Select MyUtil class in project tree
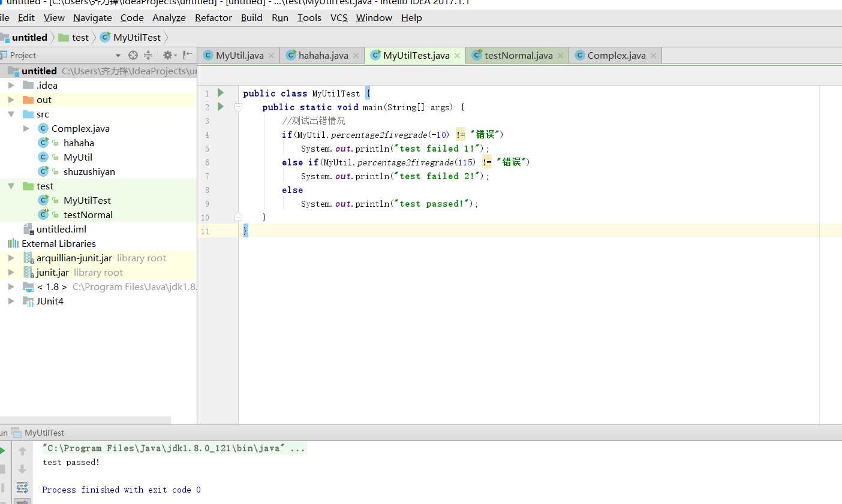The image size is (842, 504). (x=78, y=157)
